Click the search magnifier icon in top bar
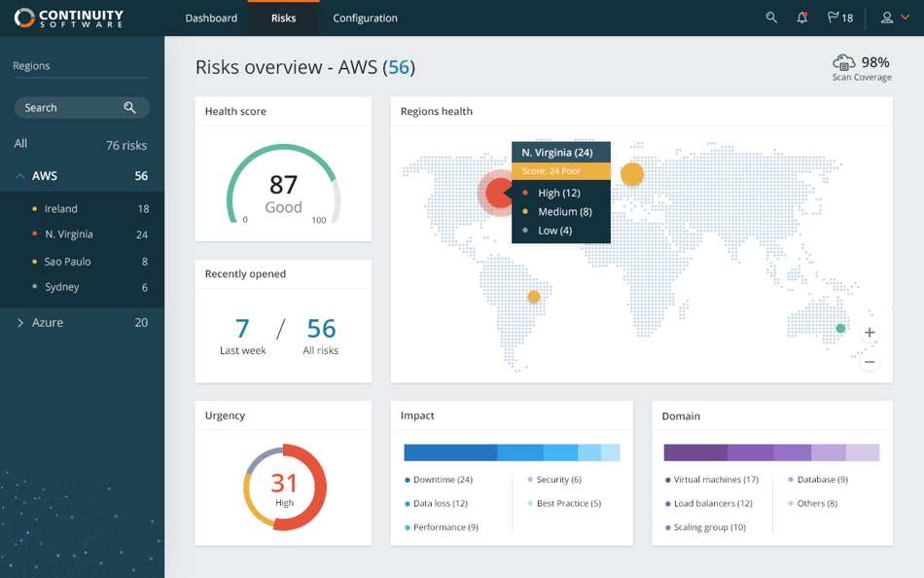The width and height of the screenshot is (924, 578). tap(770, 18)
